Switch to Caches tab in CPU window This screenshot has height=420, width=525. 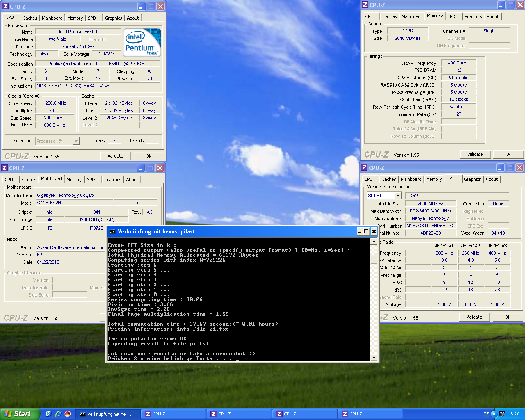30,18
